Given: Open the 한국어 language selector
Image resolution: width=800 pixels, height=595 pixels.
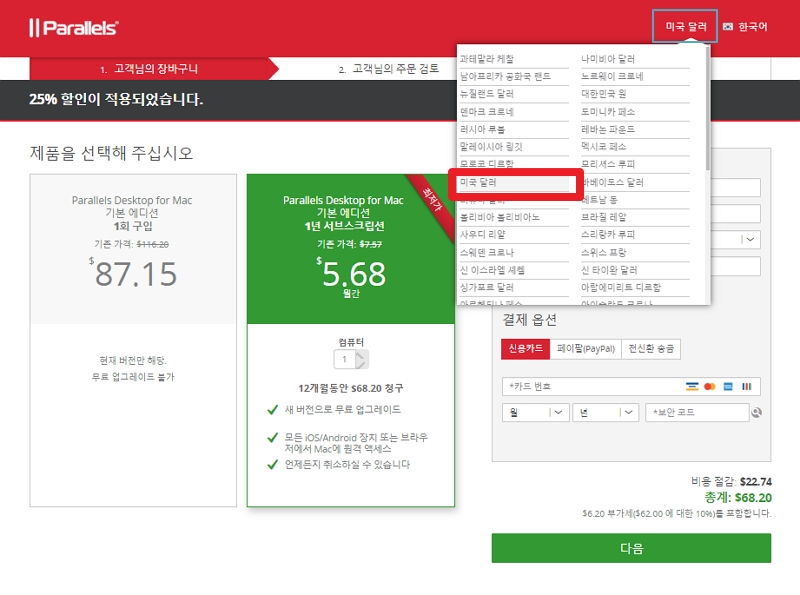Looking at the screenshot, I should [x=745, y=27].
